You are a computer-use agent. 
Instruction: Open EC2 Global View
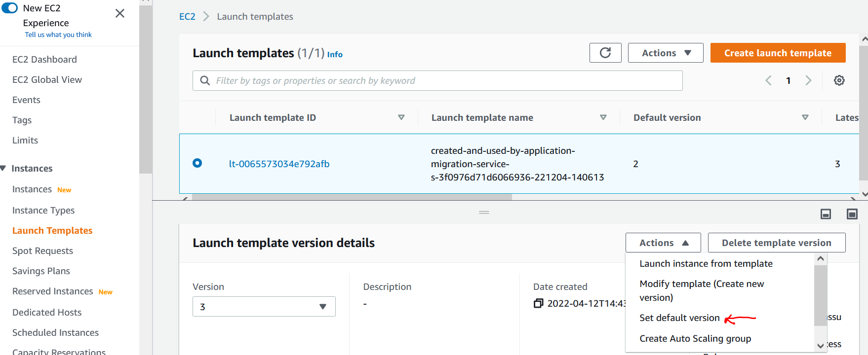tap(47, 79)
